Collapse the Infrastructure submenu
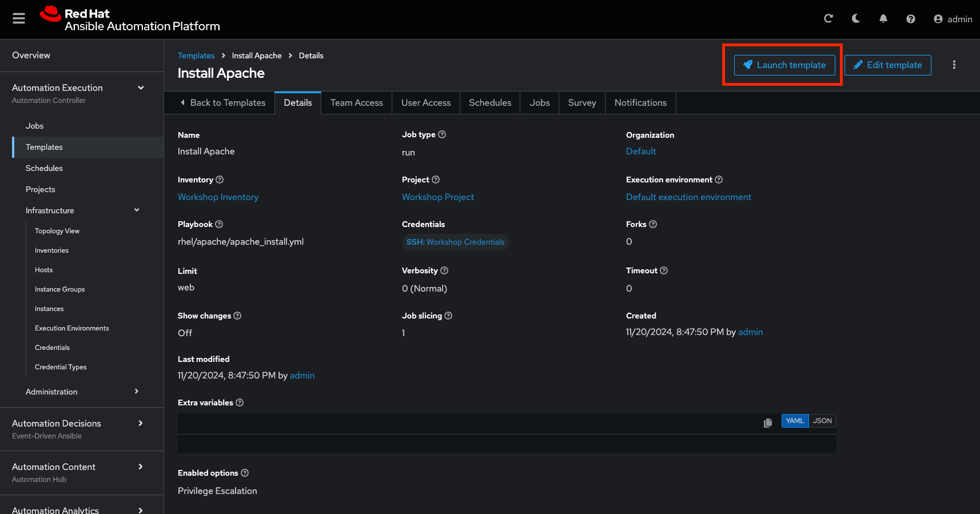Image resolution: width=980 pixels, height=514 pixels. click(137, 210)
